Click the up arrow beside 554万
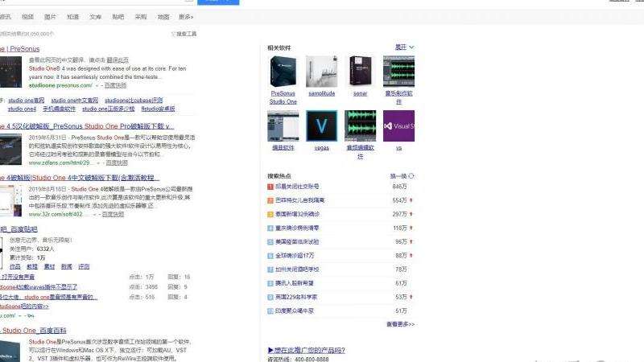644x362 pixels. (x=411, y=200)
